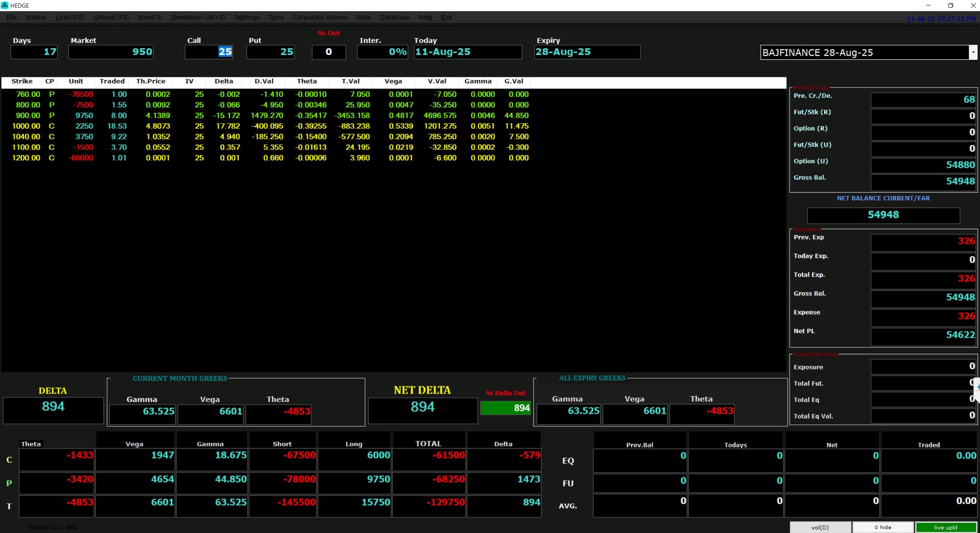The width and height of the screenshot is (980, 533).
Task: Click the Call IV input field
Action: click(x=209, y=52)
